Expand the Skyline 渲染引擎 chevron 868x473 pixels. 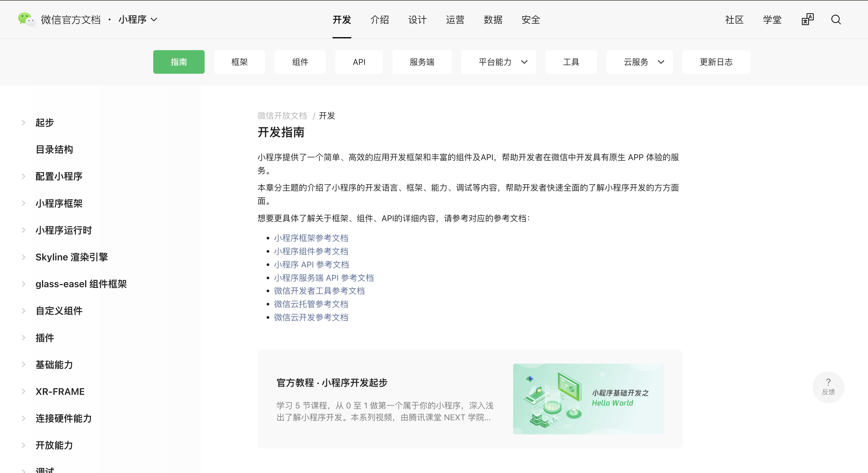point(24,257)
